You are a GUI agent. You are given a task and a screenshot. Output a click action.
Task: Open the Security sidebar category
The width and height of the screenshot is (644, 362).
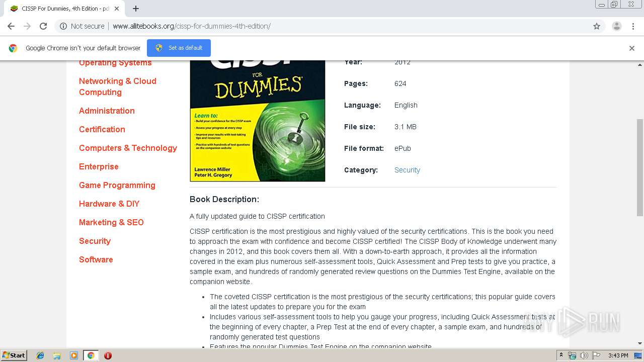pyautogui.click(x=95, y=241)
